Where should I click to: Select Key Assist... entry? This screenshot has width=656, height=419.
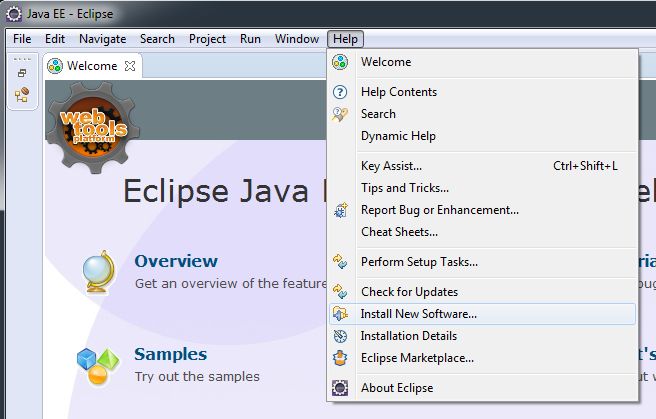click(x=482, y=166)
